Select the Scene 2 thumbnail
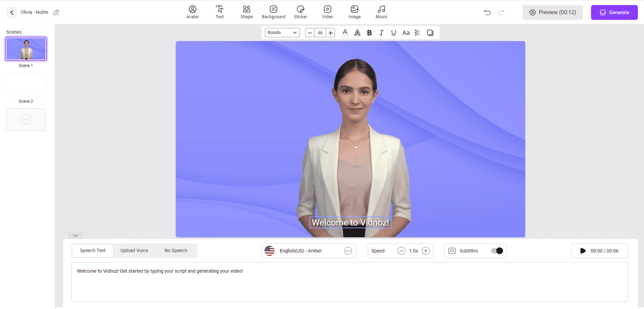Screen dimensions: 644x309 26,84
